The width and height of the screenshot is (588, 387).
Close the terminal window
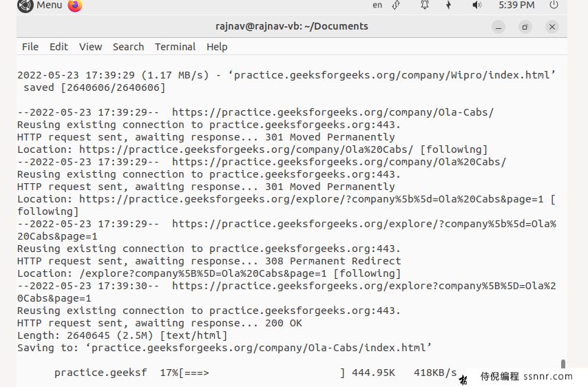click(x=552, y=27)
